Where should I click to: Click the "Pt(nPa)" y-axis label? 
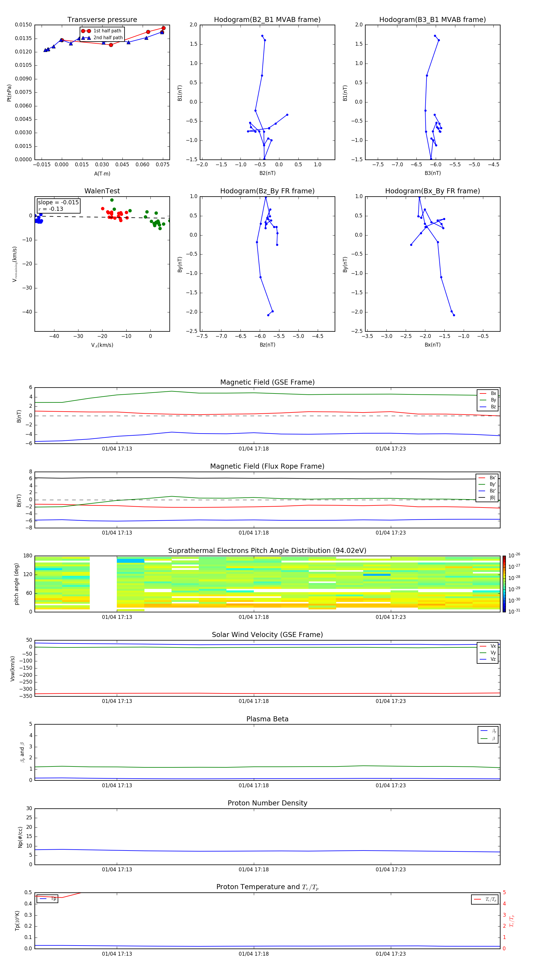(9, 92)
